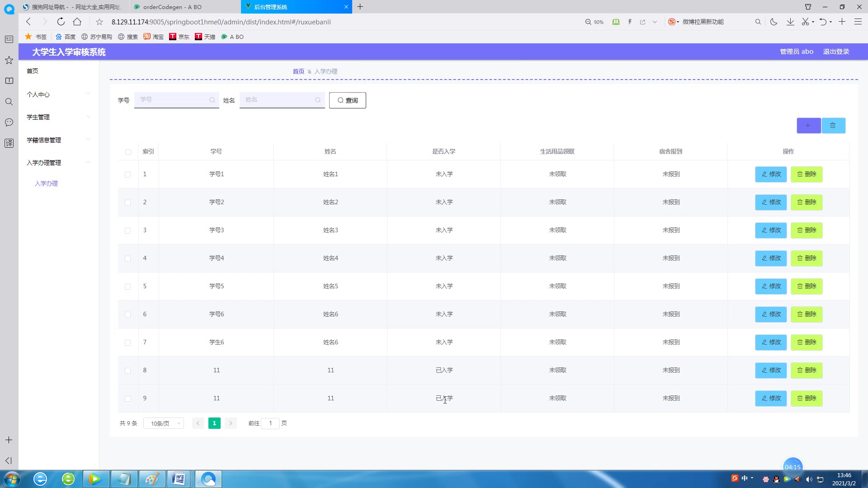Click 退出登录 logout link
868x488 pixels.
(x=836, y=52)
